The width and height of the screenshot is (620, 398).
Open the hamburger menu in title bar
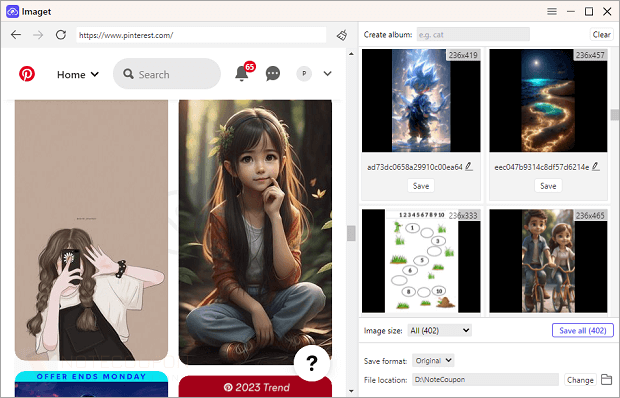tap(552, 11)
